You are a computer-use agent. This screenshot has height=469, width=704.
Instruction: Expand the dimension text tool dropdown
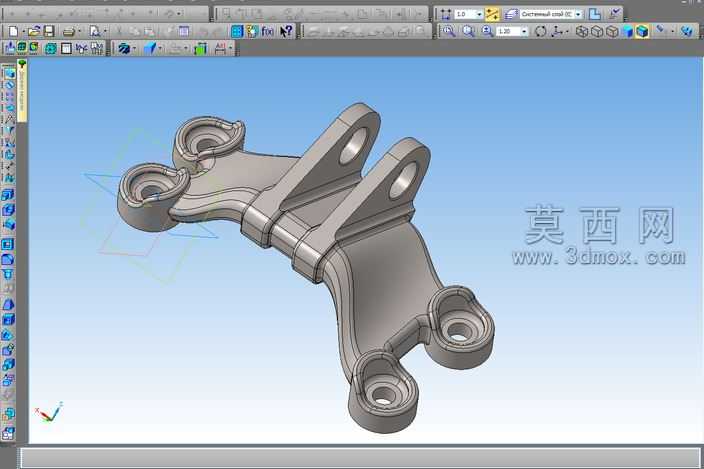click(230, 48)
